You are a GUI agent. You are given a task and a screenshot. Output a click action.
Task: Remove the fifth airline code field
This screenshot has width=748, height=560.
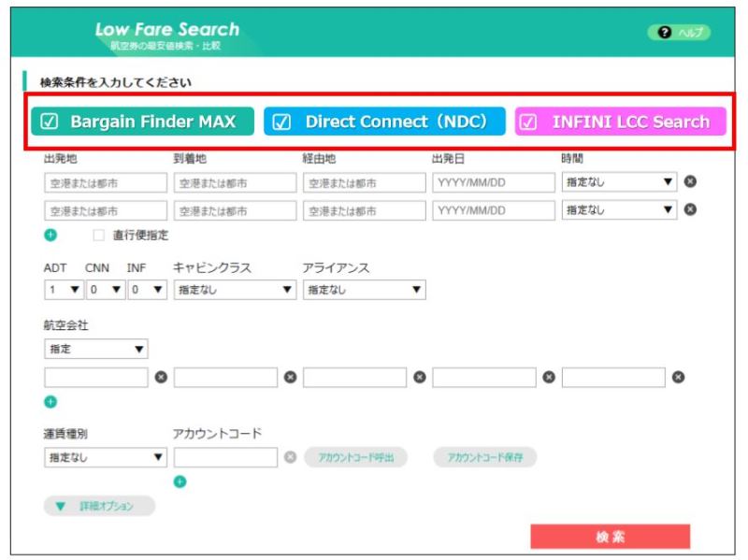tap(678, 378)
